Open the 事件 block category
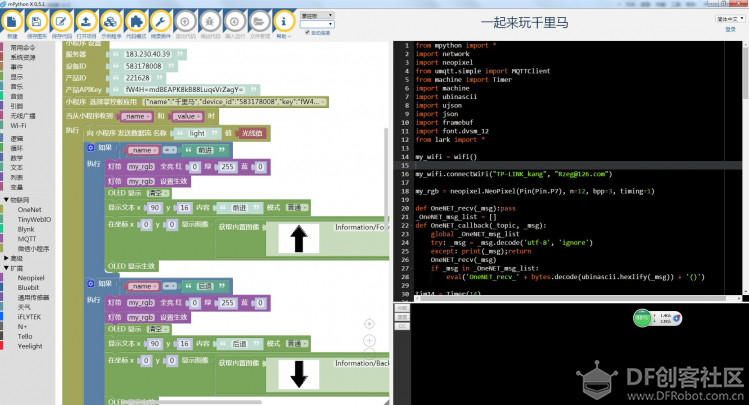Screen dimensions: 749x405 pyautogui.click(x=16, y=67)
